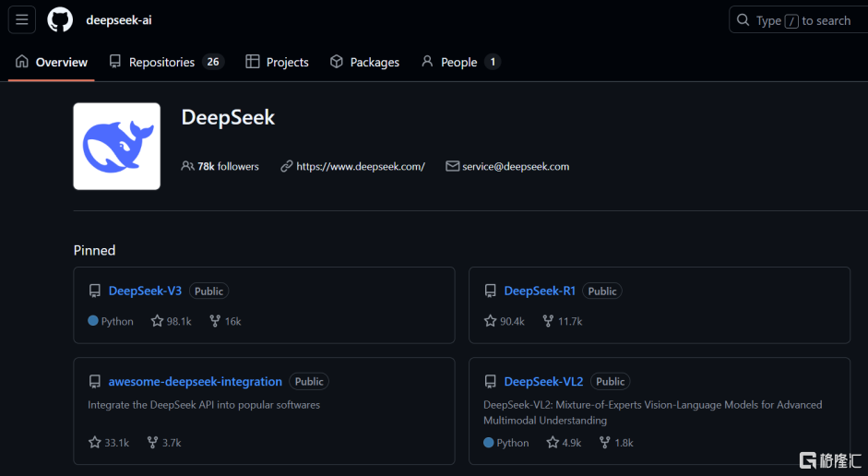Click the service@deepseek.com email link
Image resolution: width=868 pixels, height=476 pixels.
coord(516,166)
